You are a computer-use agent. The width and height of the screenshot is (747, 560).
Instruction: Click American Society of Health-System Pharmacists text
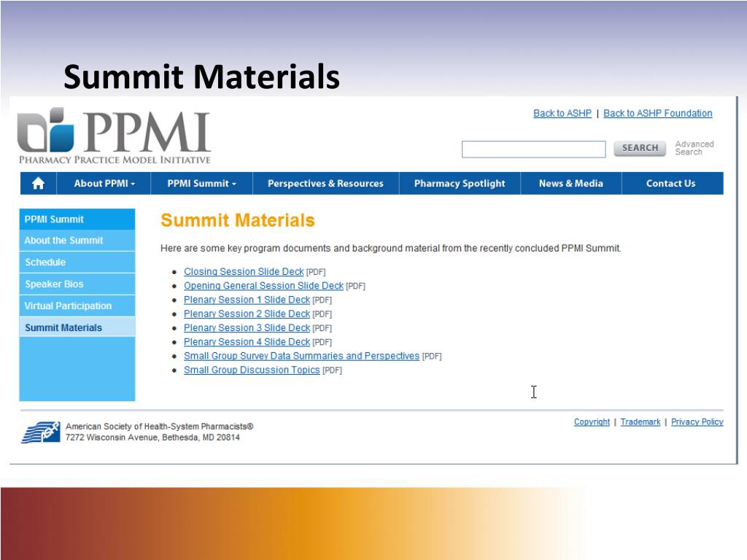pyautogui.click(x=159, y=426)
